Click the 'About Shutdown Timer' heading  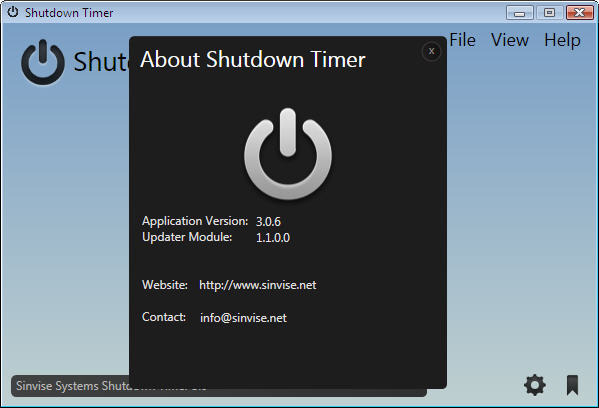point(253,60)
